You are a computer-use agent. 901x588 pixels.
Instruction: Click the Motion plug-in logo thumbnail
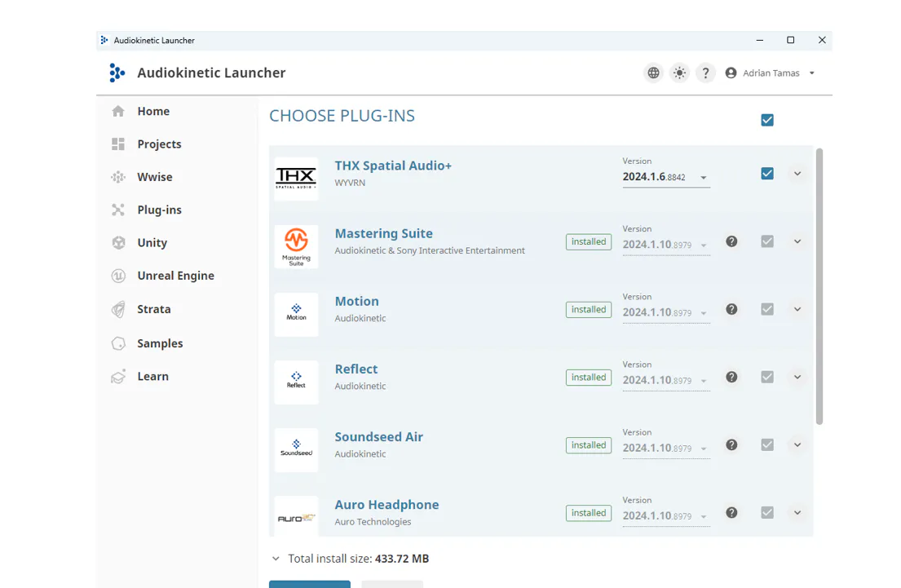coord(296,315)
